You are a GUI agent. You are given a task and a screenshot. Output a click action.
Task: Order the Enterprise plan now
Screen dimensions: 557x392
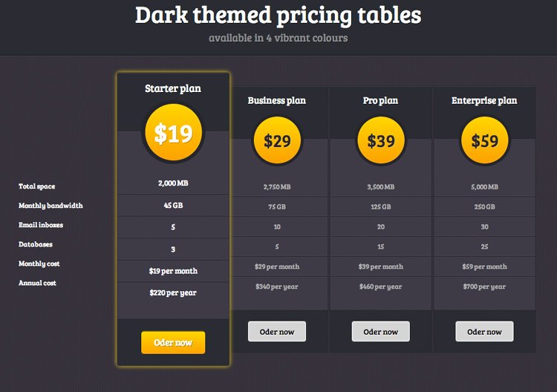[x=484, y=331]
